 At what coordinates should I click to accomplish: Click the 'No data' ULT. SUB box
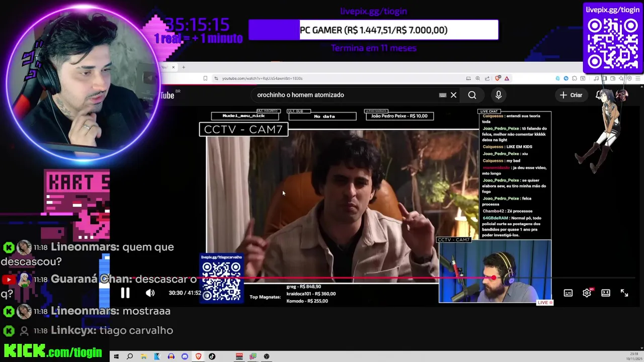pos(323,116)
